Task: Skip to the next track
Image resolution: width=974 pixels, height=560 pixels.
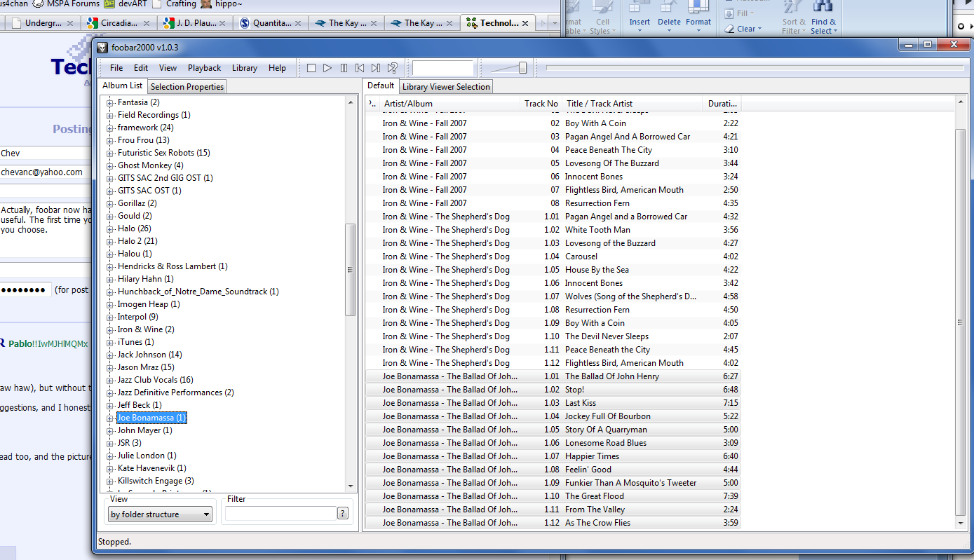Action: coord(376,68)
